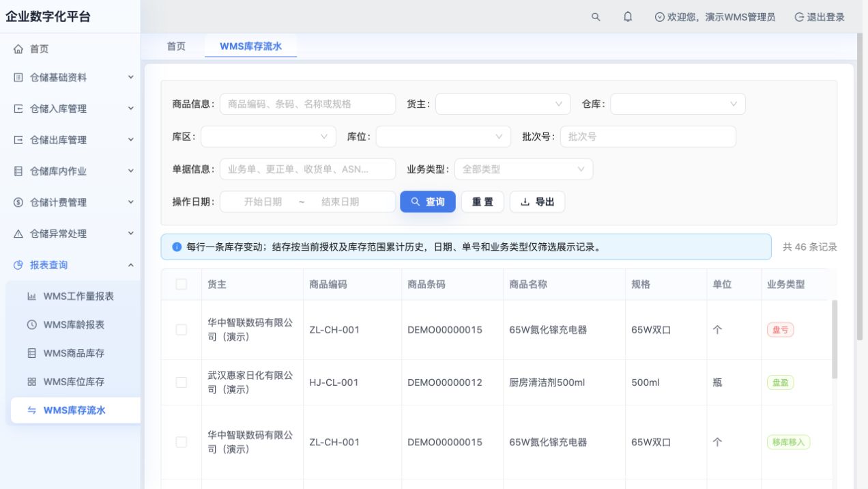Viewport: 868px width, 489px height.
Task: Focus the 批次号 input field
Action: tap(648, 137)
